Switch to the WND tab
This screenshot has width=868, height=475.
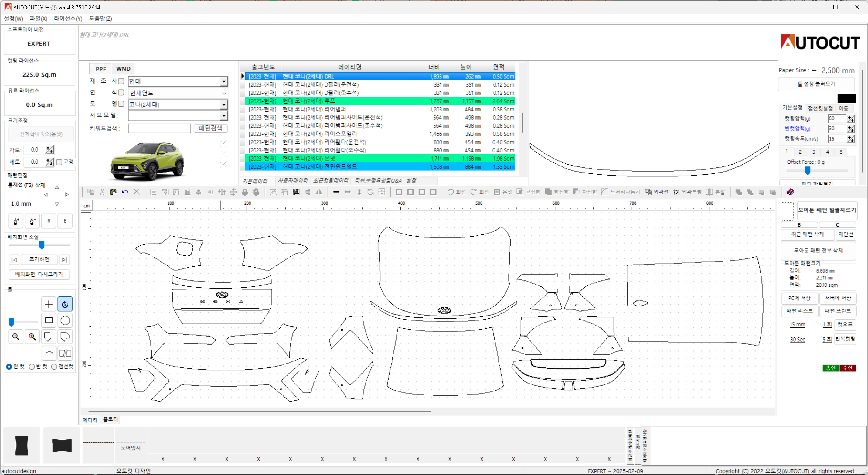tap(123, 69)
